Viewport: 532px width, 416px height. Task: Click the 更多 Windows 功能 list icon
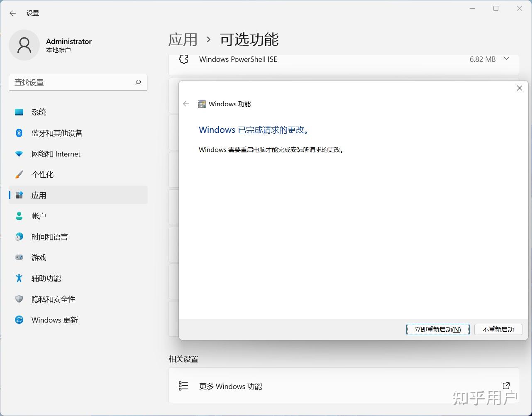[x=183, y=386]
